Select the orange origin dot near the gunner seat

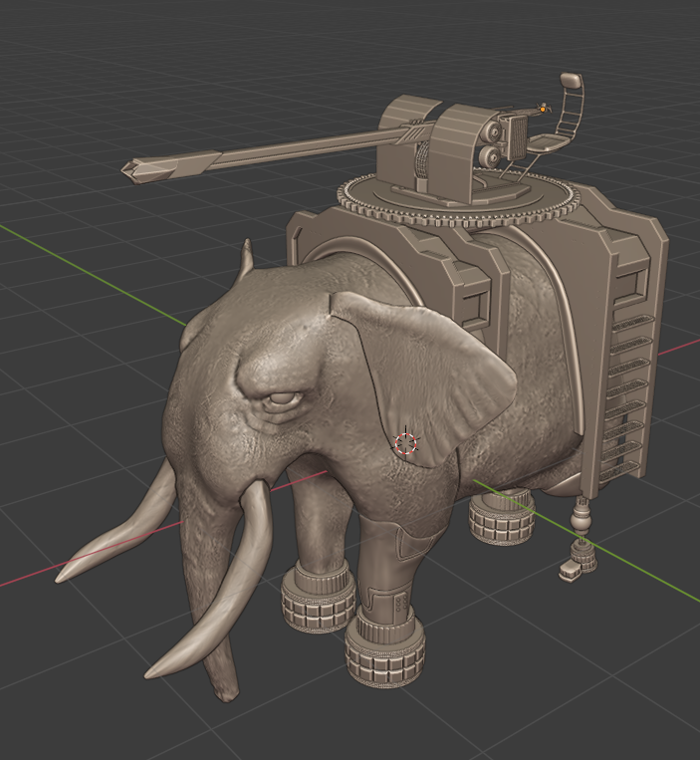(543, 110)
